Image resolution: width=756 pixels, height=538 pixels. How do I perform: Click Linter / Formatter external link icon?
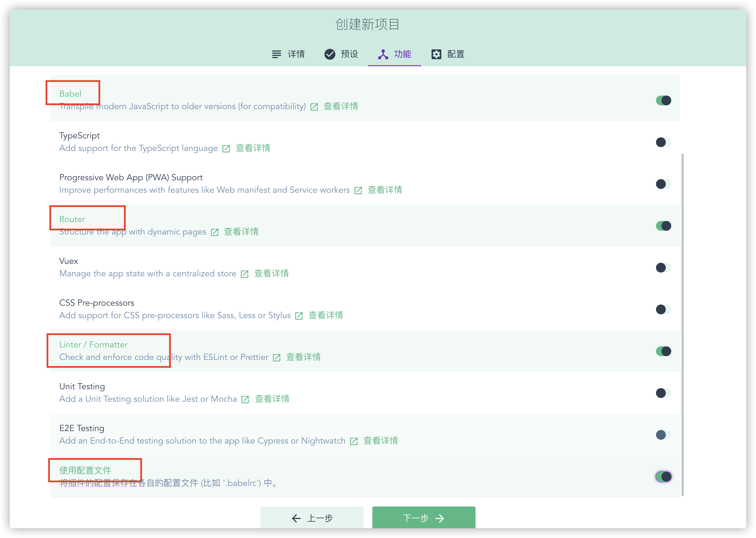pyautogui.click(x=277, y=357)
